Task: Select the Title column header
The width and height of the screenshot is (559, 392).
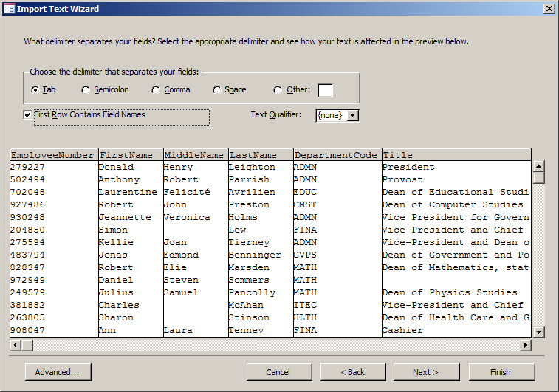Action: click(456, 155)
